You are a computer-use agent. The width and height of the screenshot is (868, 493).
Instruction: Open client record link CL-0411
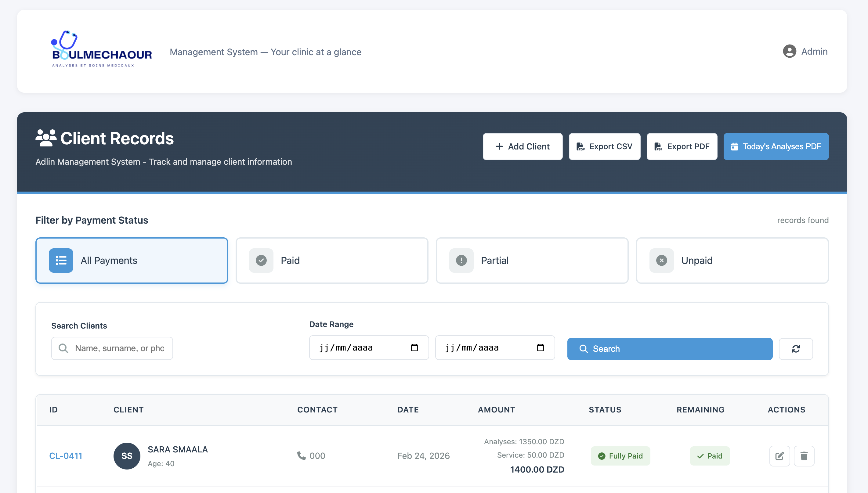[66, 456]
